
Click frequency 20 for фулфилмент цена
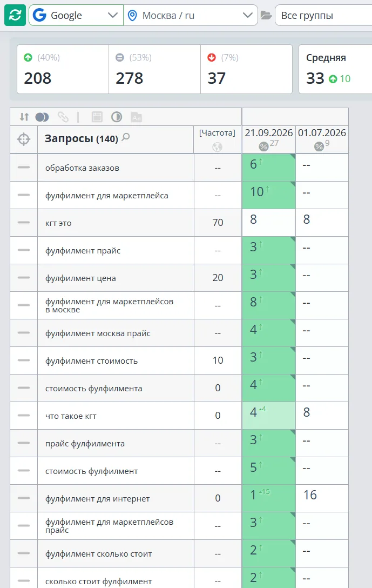click(x=218, y=277)
